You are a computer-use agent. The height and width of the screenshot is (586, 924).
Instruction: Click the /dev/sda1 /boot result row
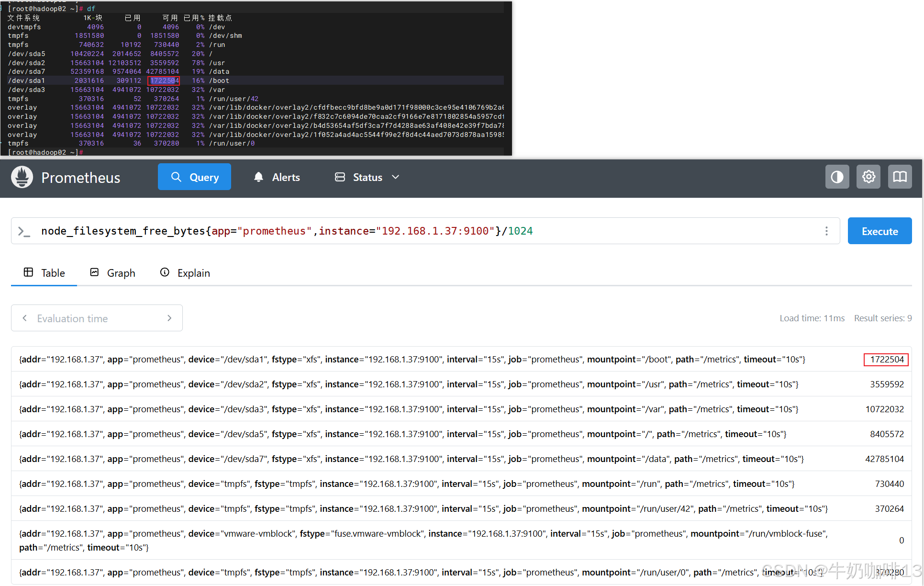tap(412, 360)
